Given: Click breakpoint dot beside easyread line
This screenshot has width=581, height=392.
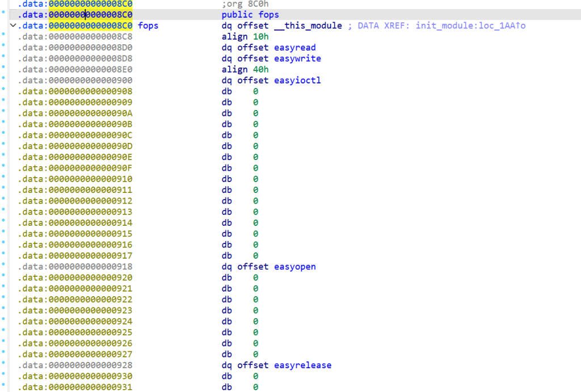Looking at the screenshot, I should point(4,48).
